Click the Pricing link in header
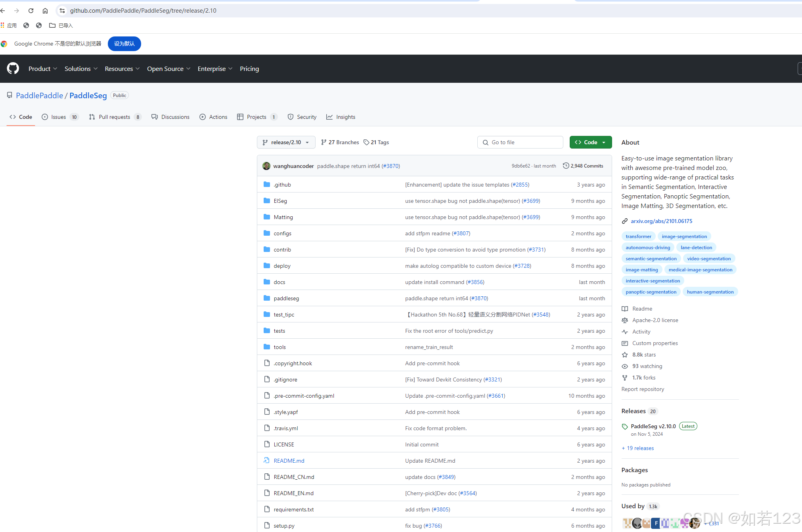Screen dimensions: 802x532 pos(249,69)
